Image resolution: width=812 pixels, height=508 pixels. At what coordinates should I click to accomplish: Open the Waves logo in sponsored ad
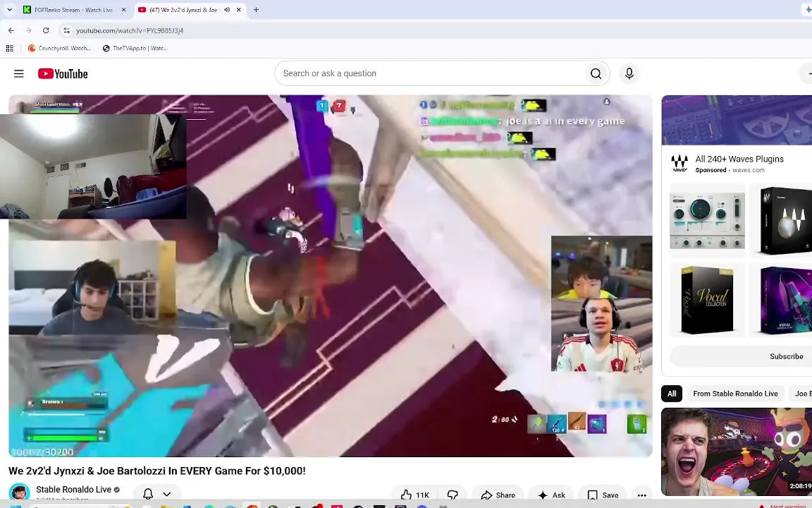679,163
